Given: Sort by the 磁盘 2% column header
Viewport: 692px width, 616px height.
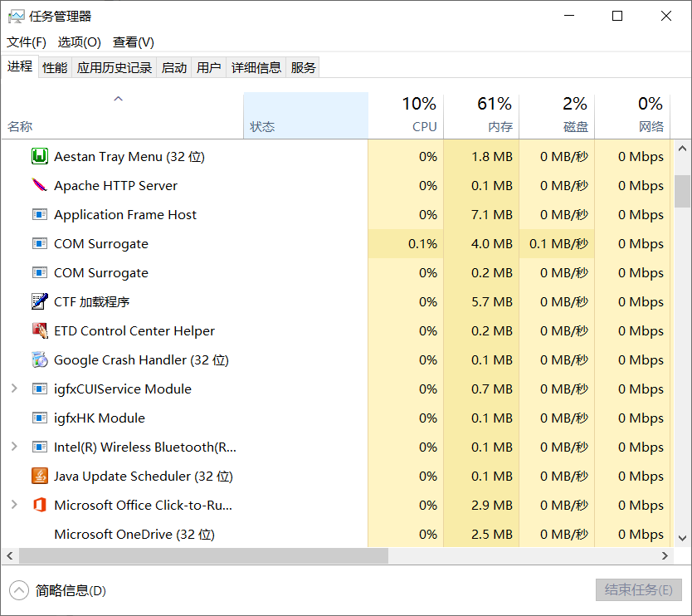Looking at the screenshot, I should [557, 116].
